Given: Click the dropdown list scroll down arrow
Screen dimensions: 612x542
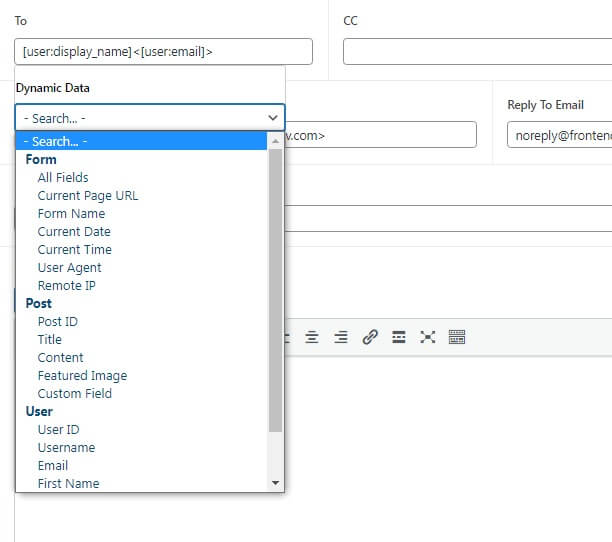Looking at the screenshot, I should pyautogui.click(x=276, y=483).
